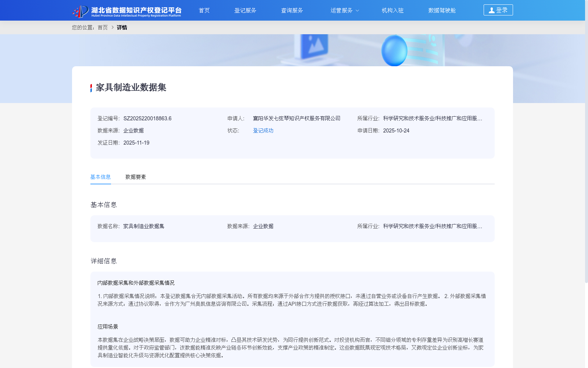
Task: Click issue date 2025-11-19
Action: [x=136, y=143]
